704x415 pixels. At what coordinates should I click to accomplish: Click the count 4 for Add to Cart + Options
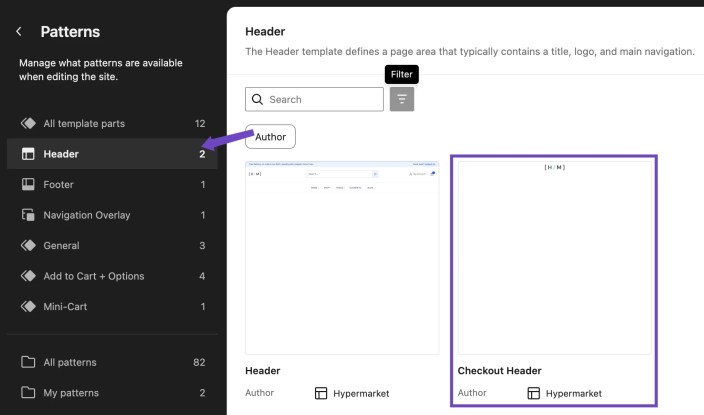(x=202, y=276)
